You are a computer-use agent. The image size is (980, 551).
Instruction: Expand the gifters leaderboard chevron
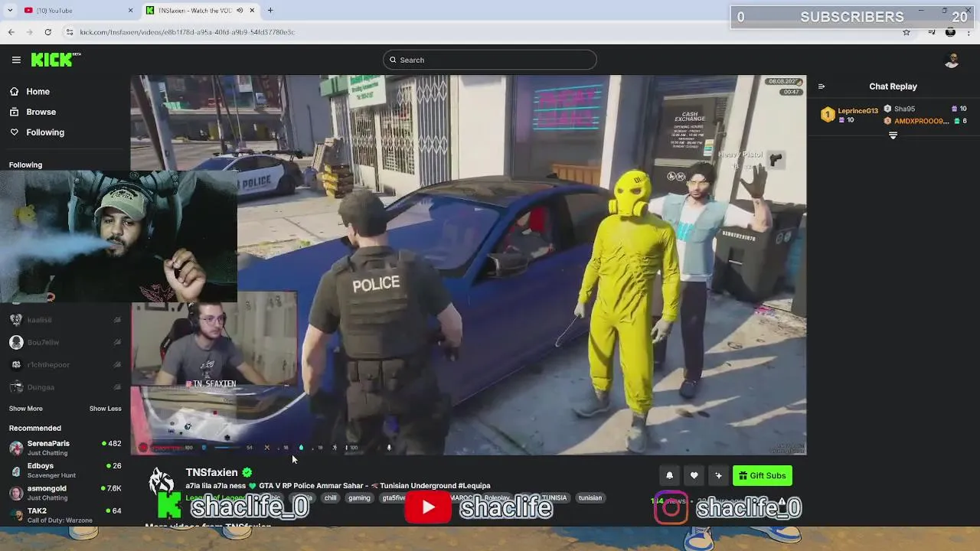point(893,135)
